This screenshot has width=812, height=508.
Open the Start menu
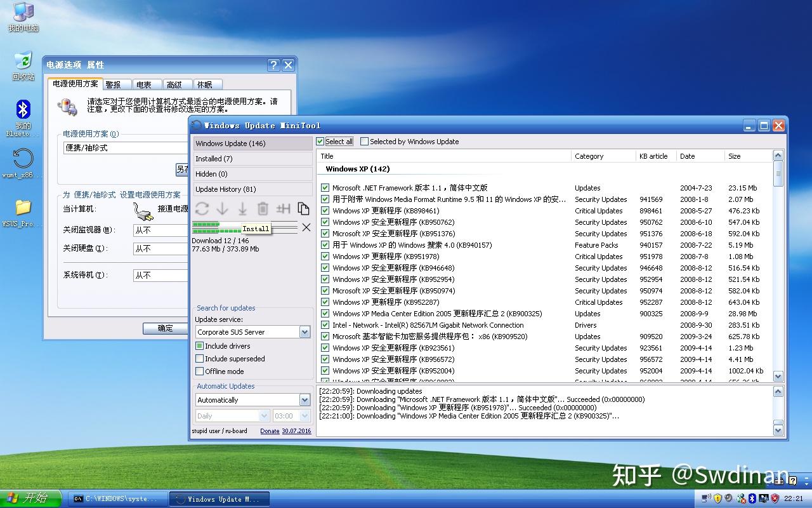[30, 498]
